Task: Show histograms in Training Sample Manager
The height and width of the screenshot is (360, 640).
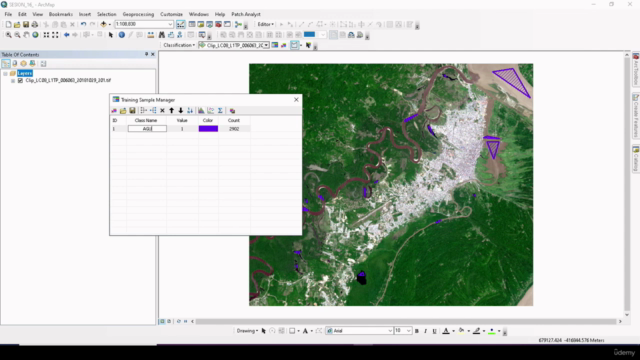Action: [201, 111]
